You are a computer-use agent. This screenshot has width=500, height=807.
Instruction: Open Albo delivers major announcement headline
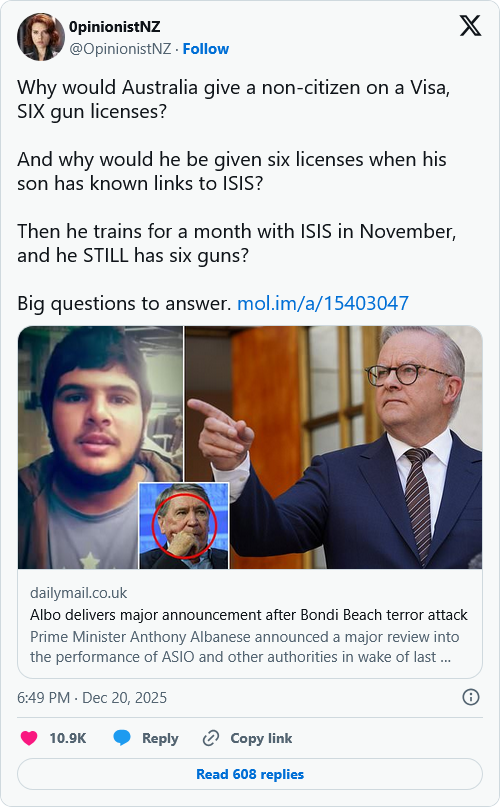click(249, 615)
